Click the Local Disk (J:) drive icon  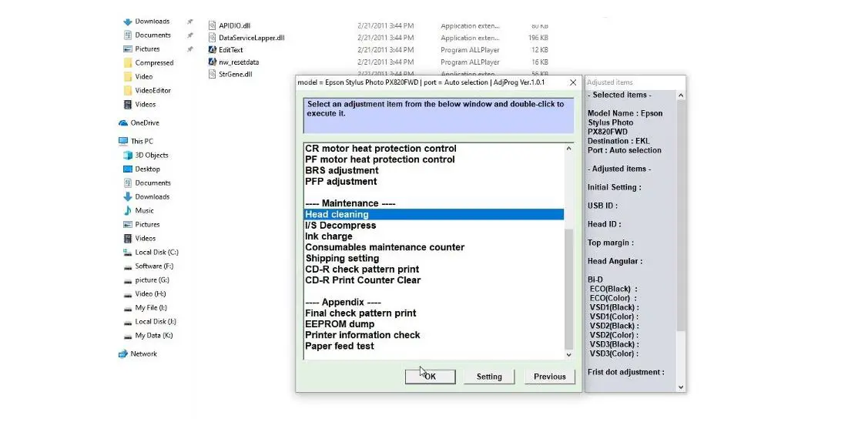coord(128,322)
